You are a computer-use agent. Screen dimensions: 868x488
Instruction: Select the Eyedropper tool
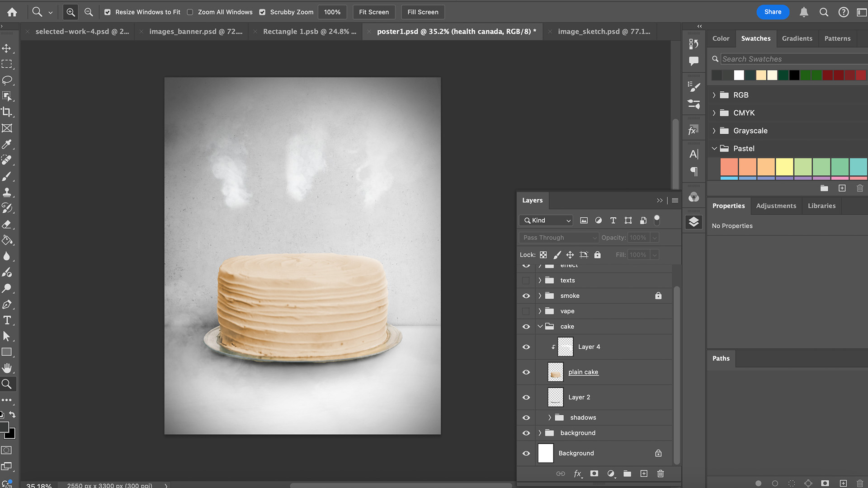[7, 144]
